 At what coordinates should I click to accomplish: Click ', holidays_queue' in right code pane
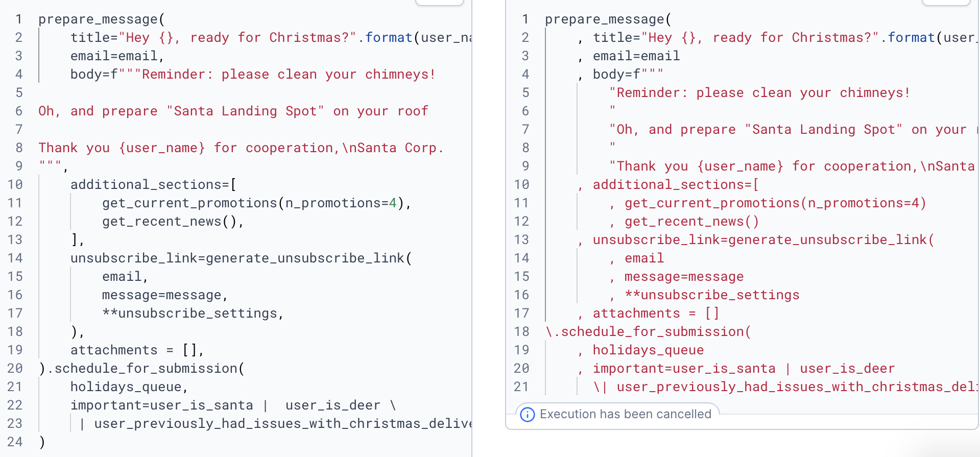[x=640, y=350]
